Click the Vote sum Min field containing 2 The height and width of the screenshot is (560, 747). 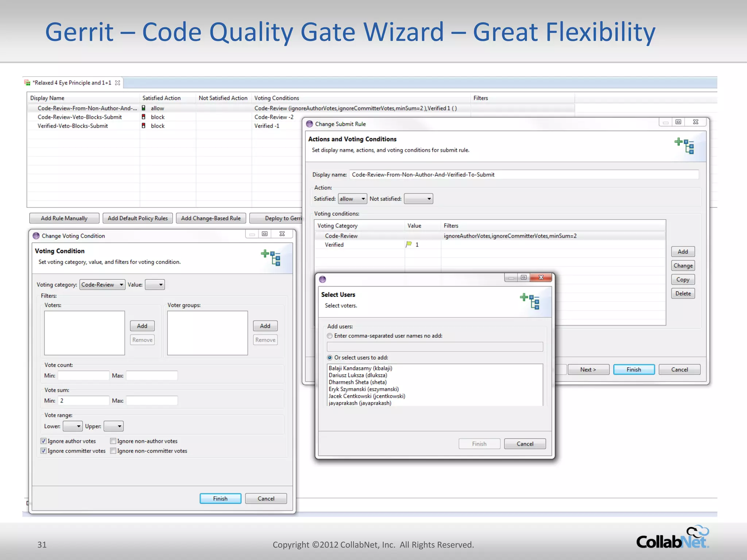84,400
